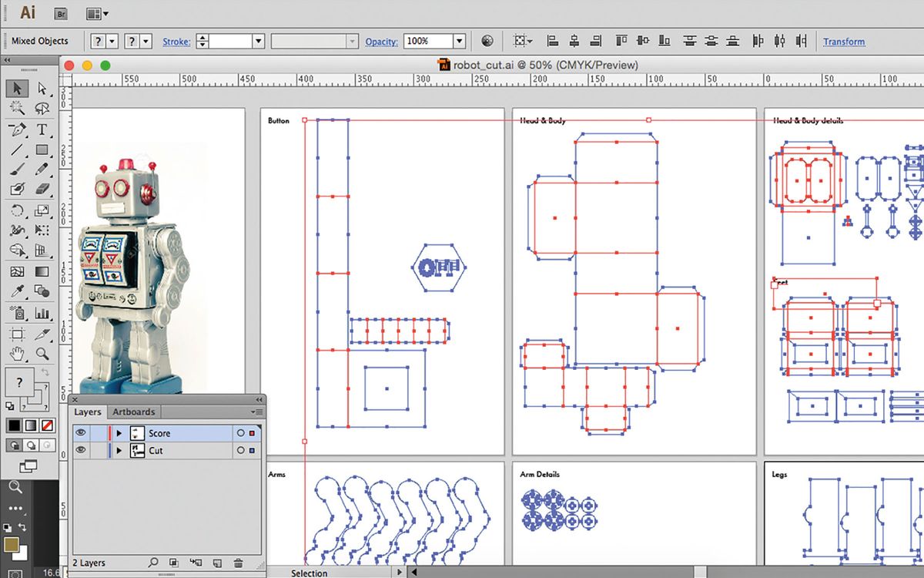
Task: Toggle visibility of the Cut layer
Action: [x=81, y=450]
